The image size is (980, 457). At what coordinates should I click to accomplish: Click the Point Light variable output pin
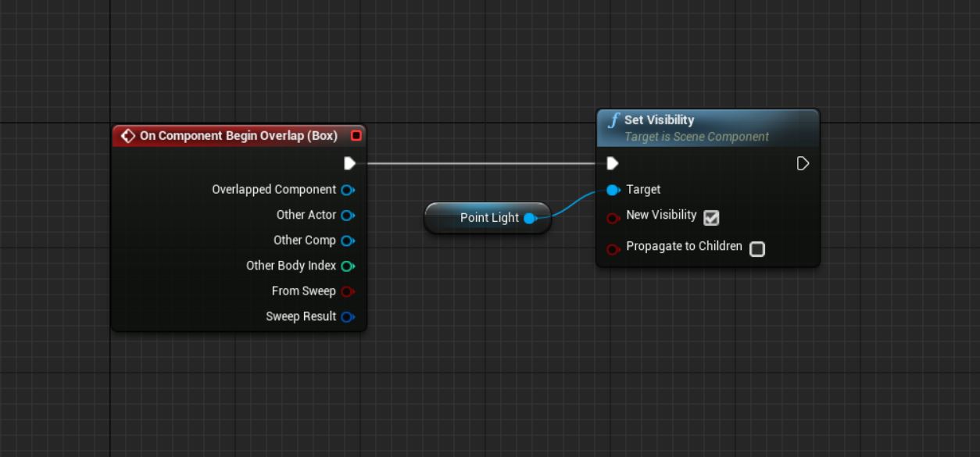[x=530, y=218]
